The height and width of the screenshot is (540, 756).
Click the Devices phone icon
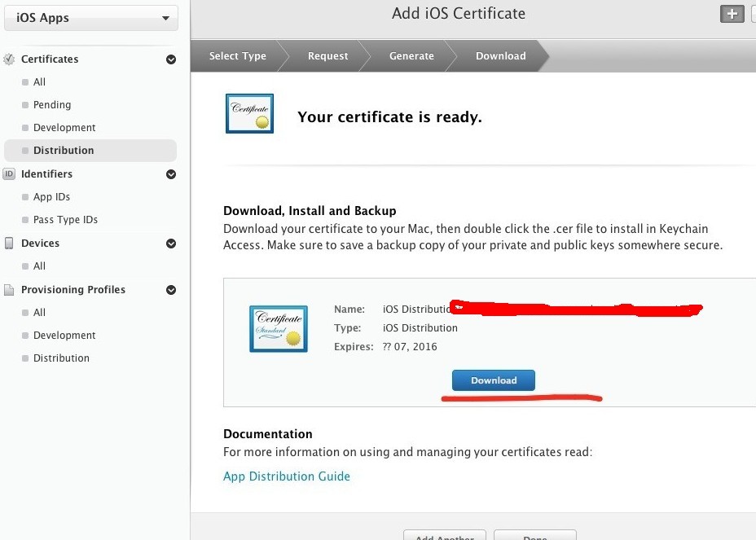(x=9, y=243)
